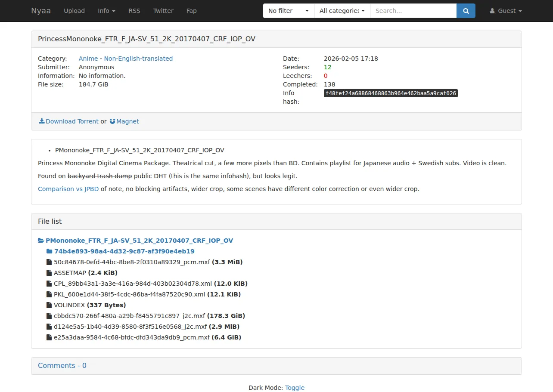Image resolution: width=553 pixels, height=392 pixels.
Task: Click the magnet icon beside Magnet
Action: tap(112, 121)
